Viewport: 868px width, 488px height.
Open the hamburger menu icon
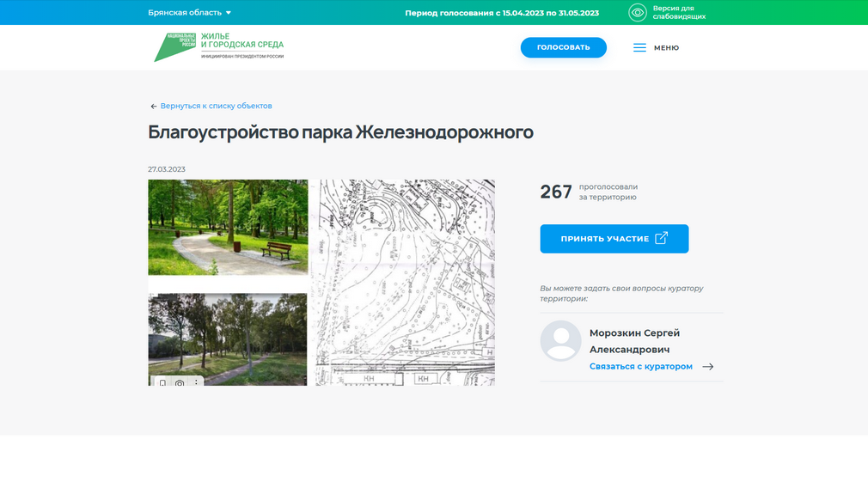[639, 48]
